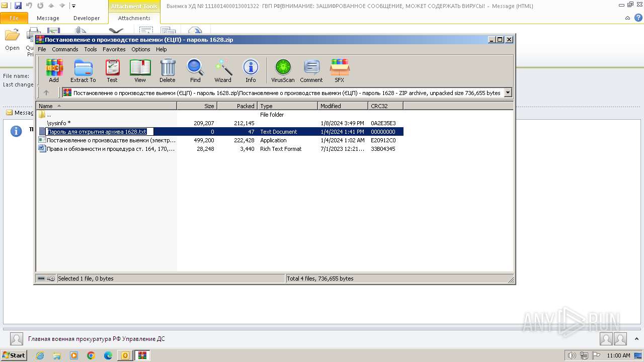Run VirusScan on the archive
The width and height of the screenshot is (644, 362).
[283, 71]
